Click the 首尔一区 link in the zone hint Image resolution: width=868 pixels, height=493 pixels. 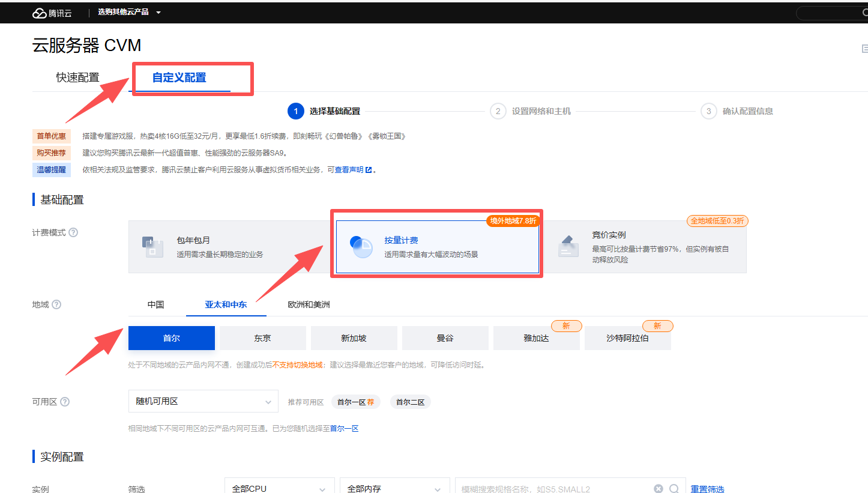345,428
